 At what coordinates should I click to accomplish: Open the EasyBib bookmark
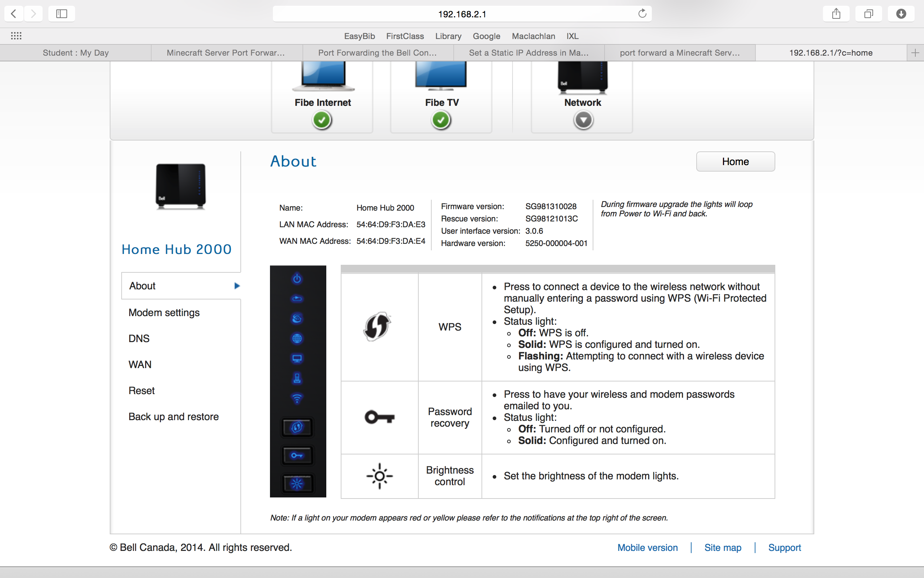pos(359,36)
